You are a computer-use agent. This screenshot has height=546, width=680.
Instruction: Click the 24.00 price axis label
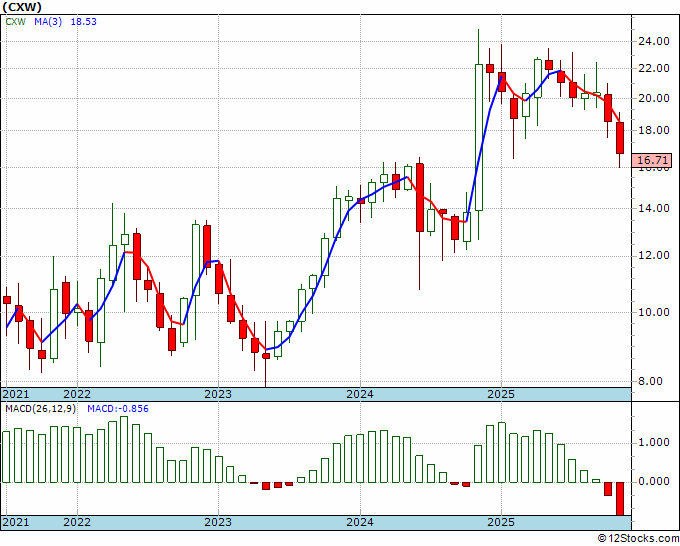click(x=654, y=42)
